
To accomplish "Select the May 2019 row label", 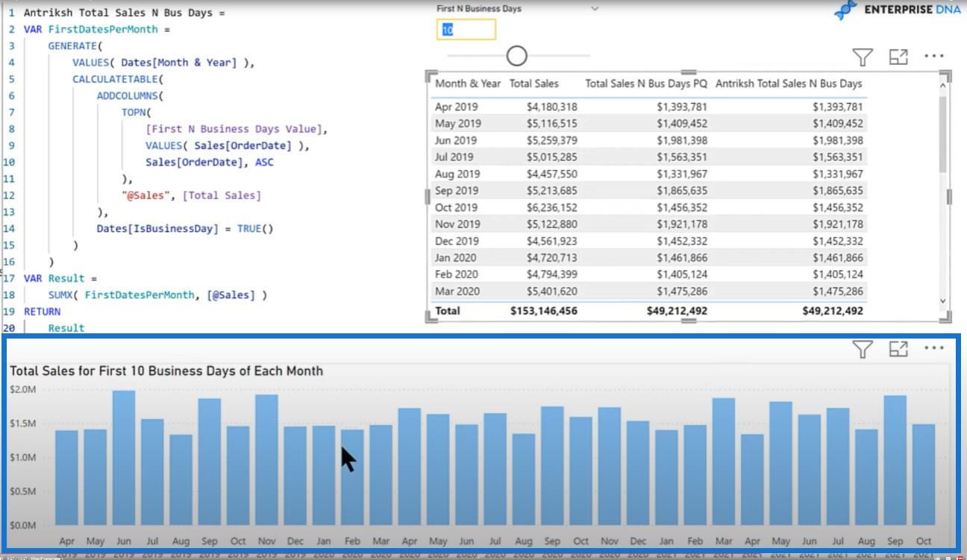I will tap(458, 124).
